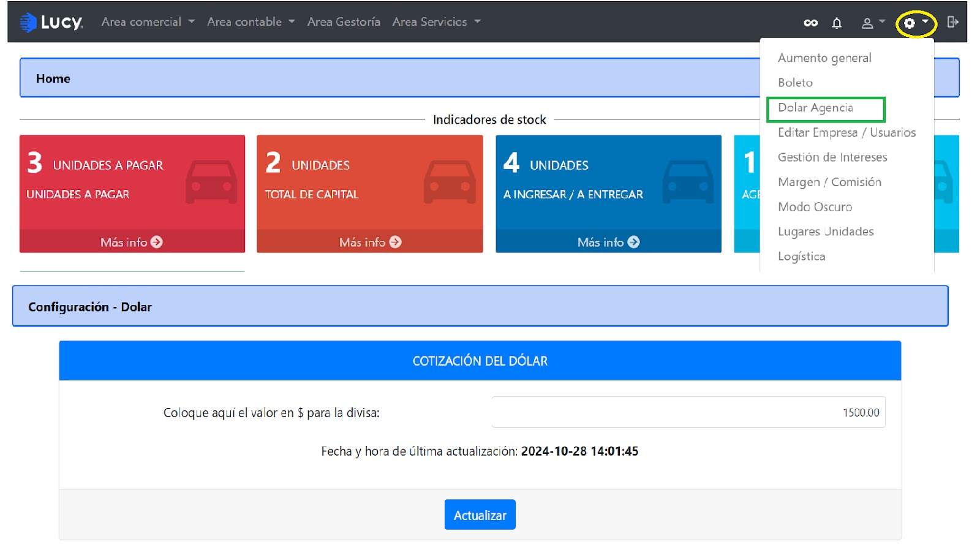Screen dimensions: 980x547
Task: Open the user profile icon menu
Action: [x=873, y=23]
